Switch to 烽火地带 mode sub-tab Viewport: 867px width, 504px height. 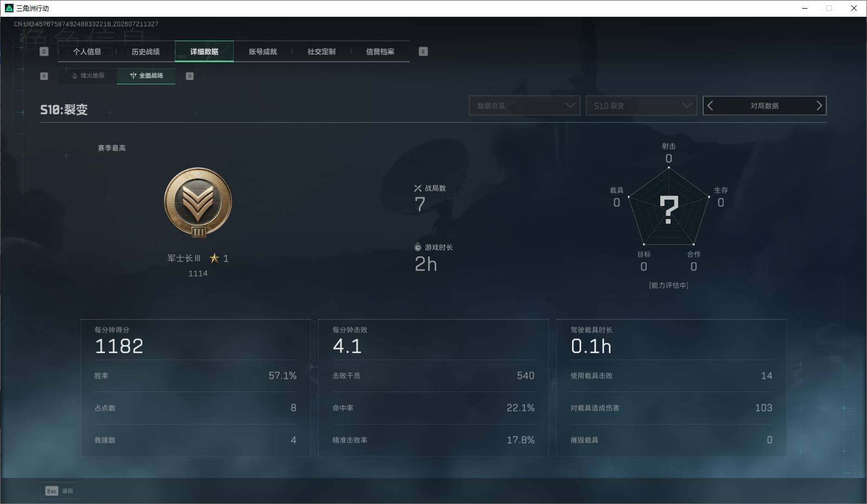click(88, 76)
